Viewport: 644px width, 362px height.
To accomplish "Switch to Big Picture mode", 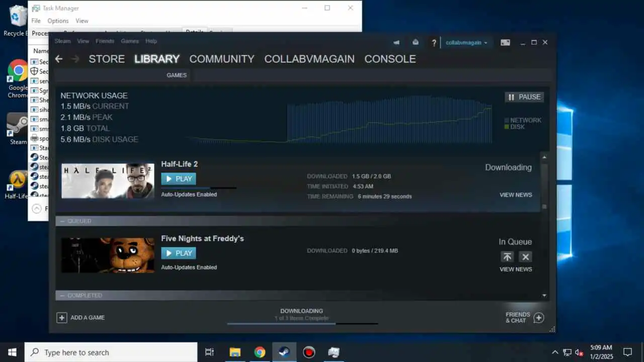I will [505, 43].
